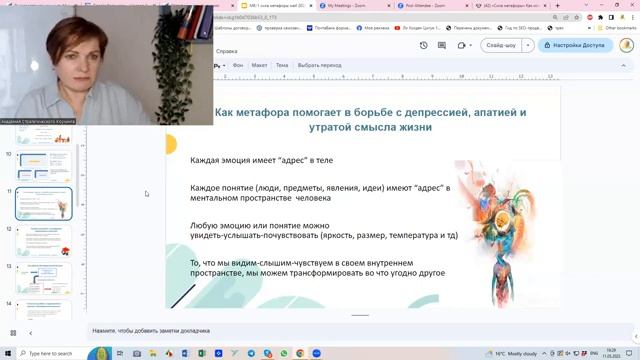Click the share page icon in address bar

pyautogui.click(x=566, y=18)
